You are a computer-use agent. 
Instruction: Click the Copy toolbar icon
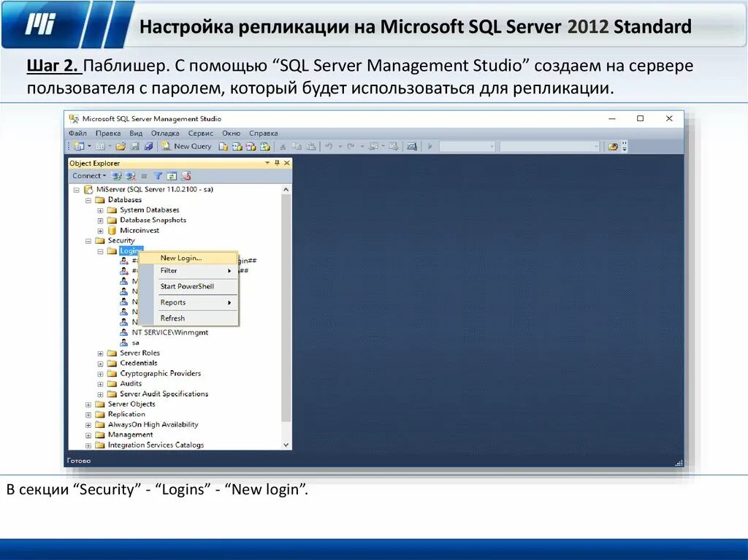pyautogui.click(x=297, y=147)
